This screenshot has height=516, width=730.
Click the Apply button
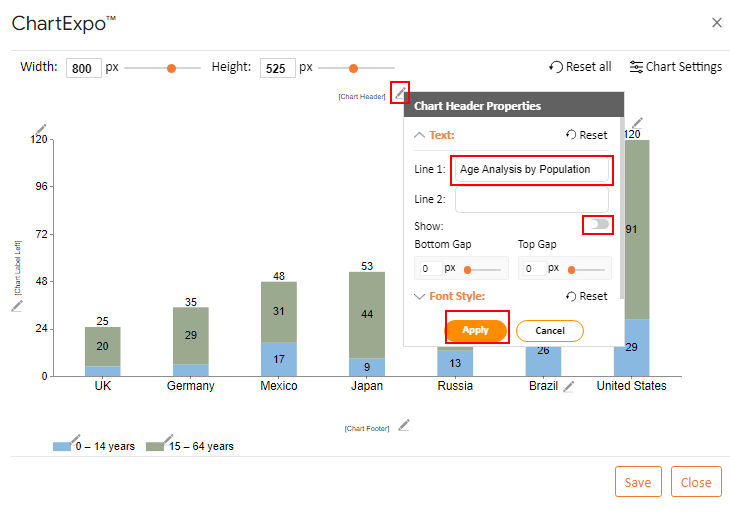pyautogui.click(x=476, y=330)
